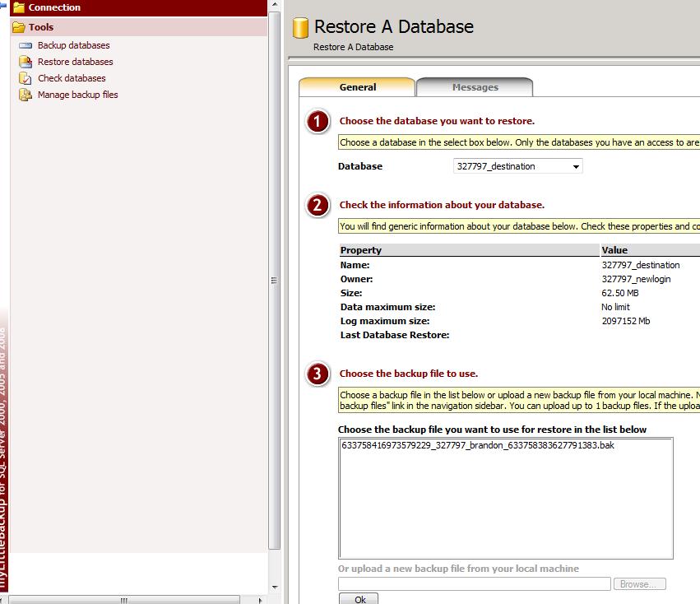The image size is (700, 604).
Task: Open the Manage backup files link
Action: [x=77, y=95]
